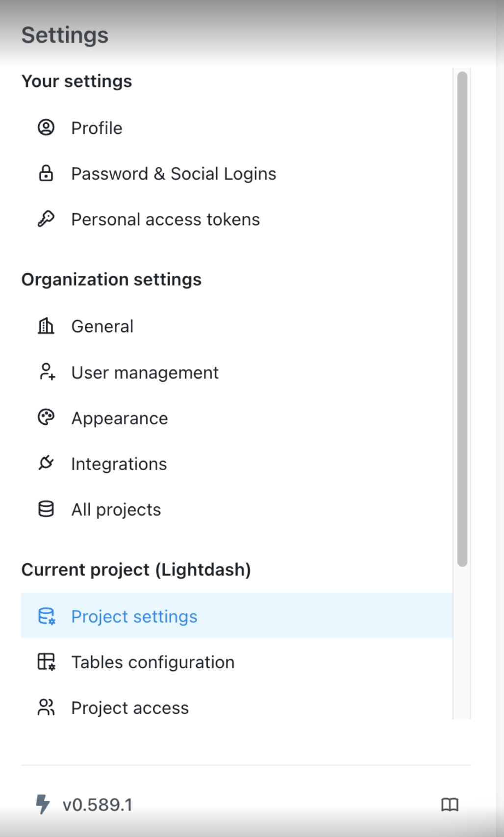Open Tables configuration for the current project

coord(152,661)
